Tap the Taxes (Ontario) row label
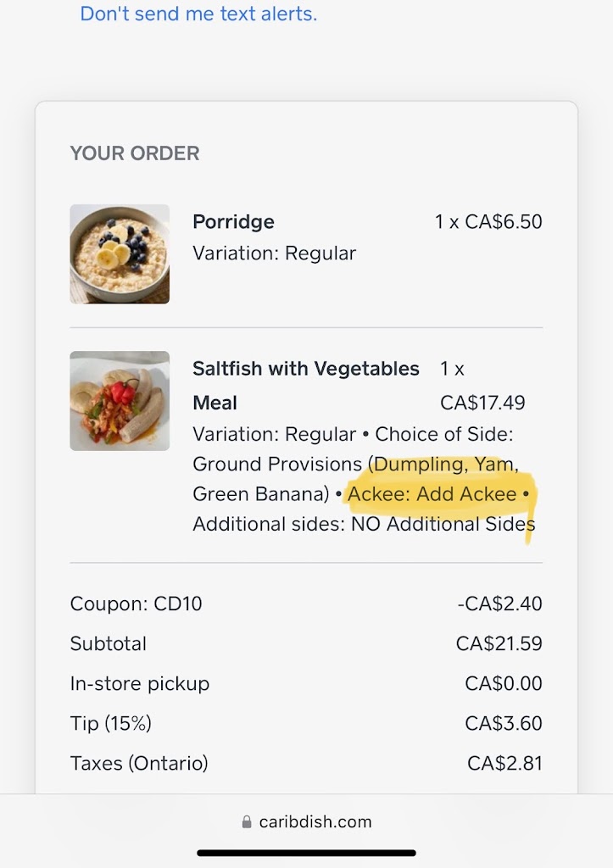 click(x=139, y=764)
